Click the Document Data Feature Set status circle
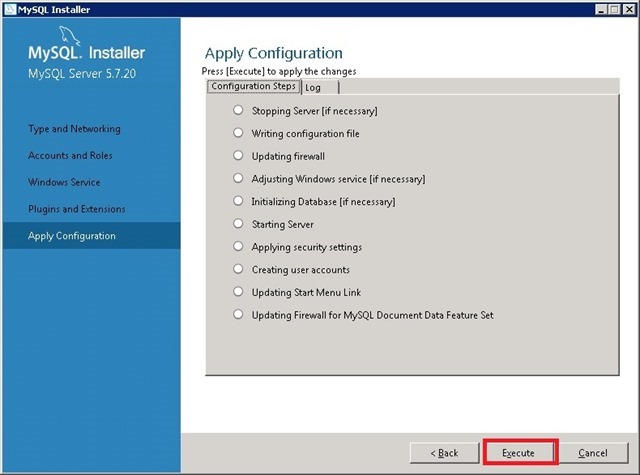This screenshot has height=475, width=640. pyautogui.click(x=238, y=314)
